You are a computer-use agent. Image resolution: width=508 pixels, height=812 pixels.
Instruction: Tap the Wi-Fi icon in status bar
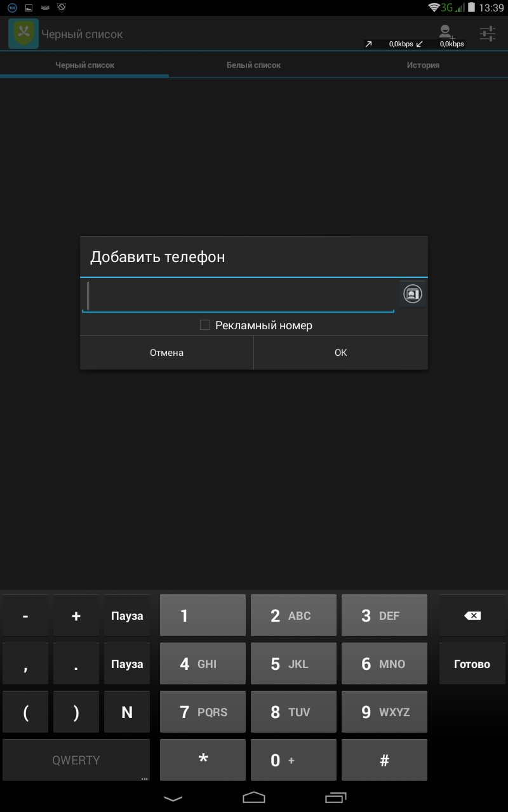(x=434, y=8)
